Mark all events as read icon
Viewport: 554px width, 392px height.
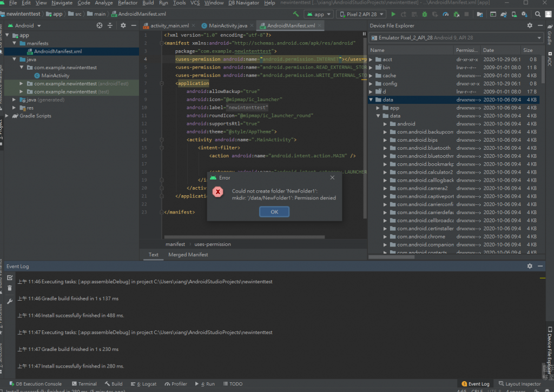point(10,277)
